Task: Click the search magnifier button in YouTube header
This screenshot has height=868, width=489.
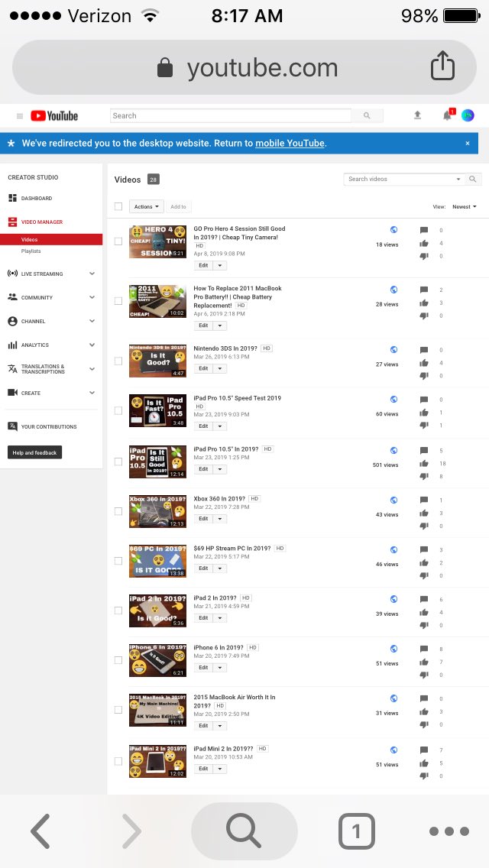Action: point(368,115)
